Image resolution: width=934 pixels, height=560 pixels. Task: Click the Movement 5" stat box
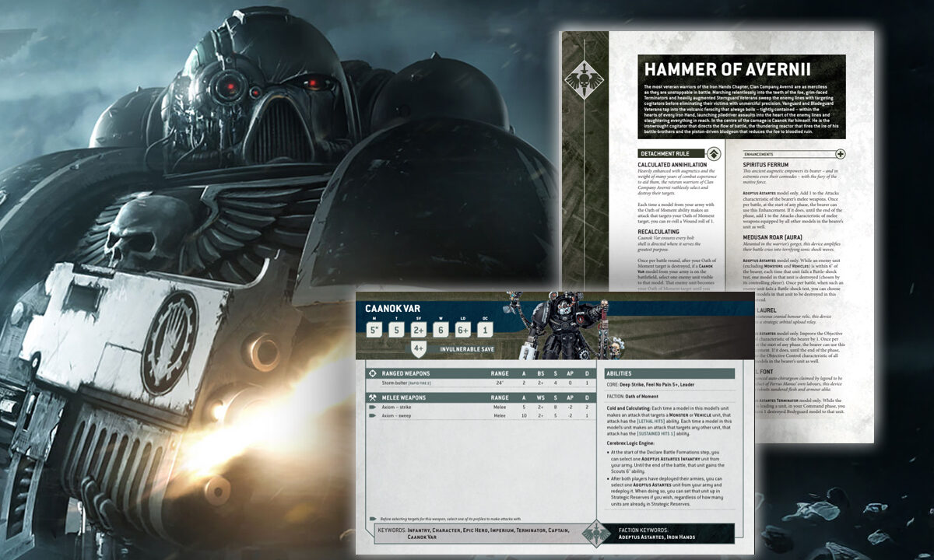[x=375, y=329]
